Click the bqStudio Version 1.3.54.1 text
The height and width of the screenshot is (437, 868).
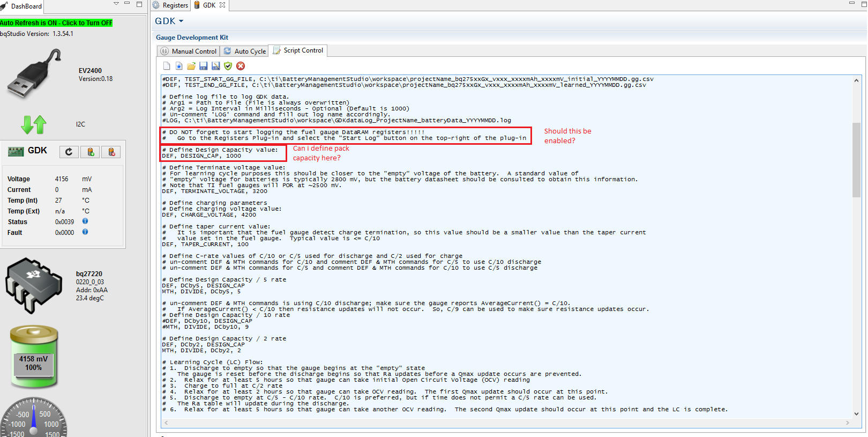[36, 34]
